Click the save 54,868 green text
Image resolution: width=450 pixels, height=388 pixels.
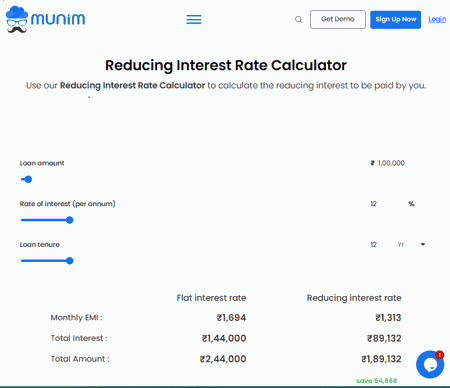tap(376, 381)
